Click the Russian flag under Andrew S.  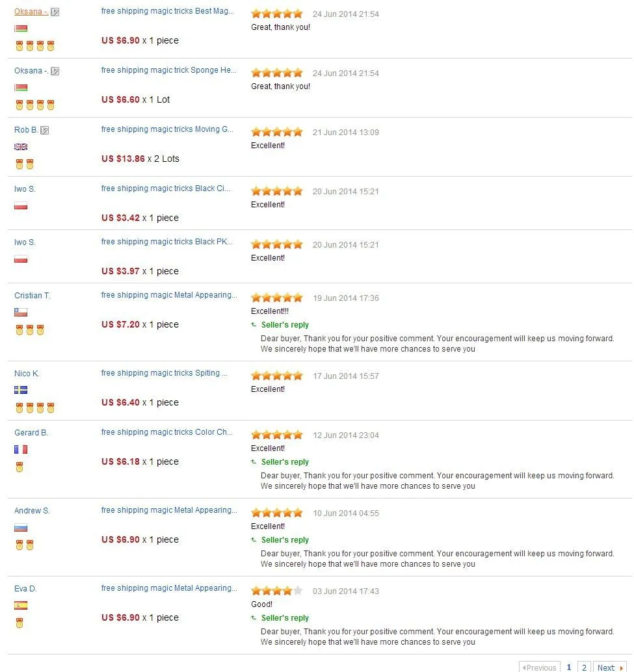click(x=21, y=528)
